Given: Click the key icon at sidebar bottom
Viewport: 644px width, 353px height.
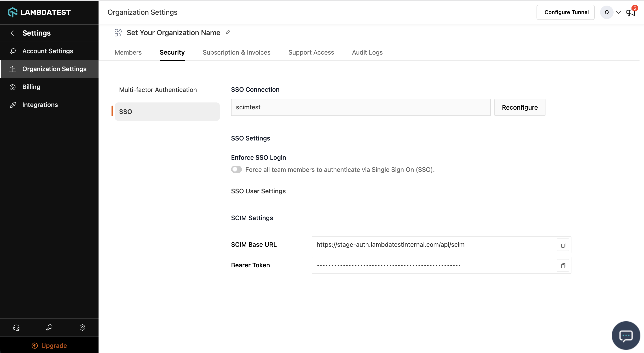Looking at the screenshot, I should (x=49, y=327).
